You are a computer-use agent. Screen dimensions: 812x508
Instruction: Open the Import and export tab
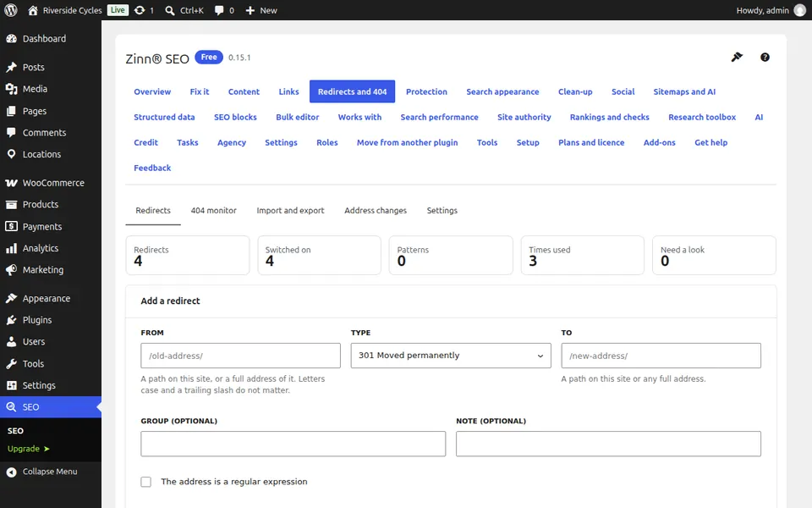pyautogui.click(x=290, y=211)
